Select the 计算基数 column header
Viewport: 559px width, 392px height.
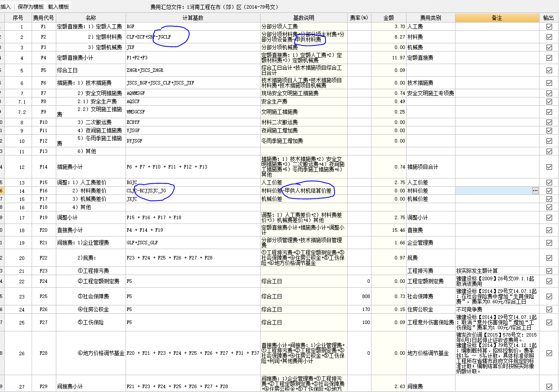[x=193, y=18]
